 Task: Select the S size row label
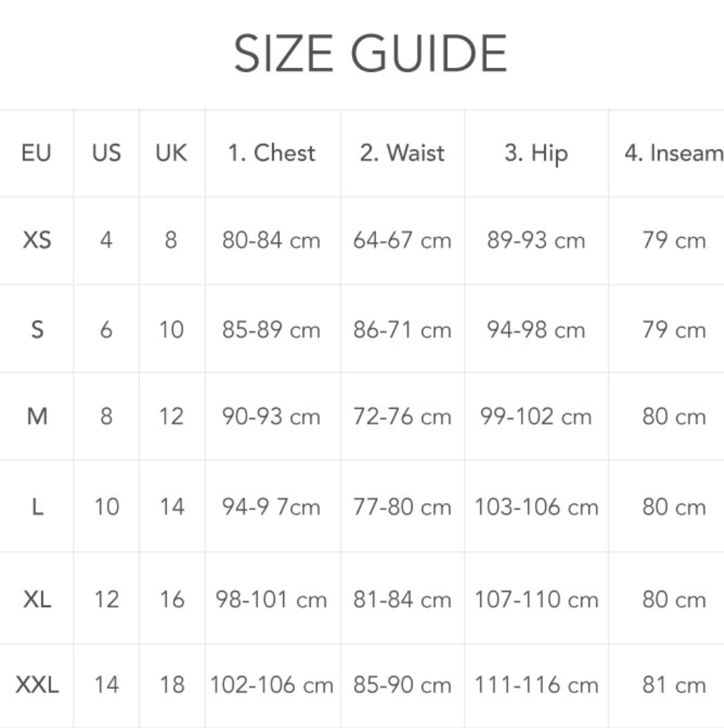coord(37,330)
